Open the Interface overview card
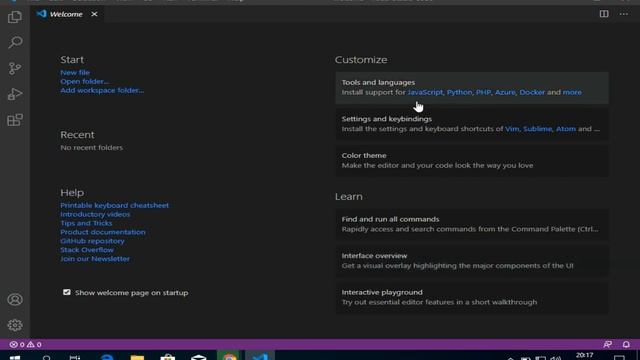The height and width of the screenshot is (360, 640). click(472, 261)
